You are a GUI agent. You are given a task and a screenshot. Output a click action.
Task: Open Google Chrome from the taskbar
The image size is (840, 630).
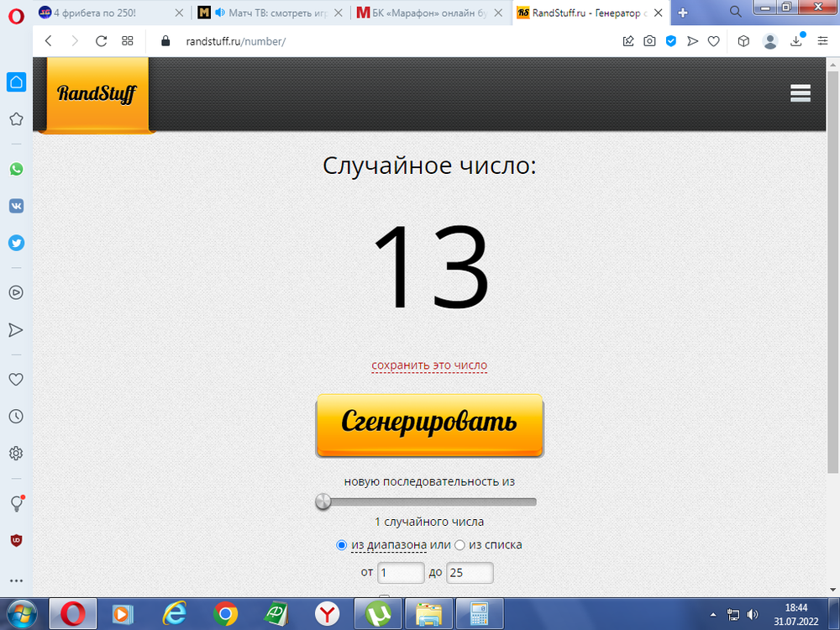pos(225,614)
